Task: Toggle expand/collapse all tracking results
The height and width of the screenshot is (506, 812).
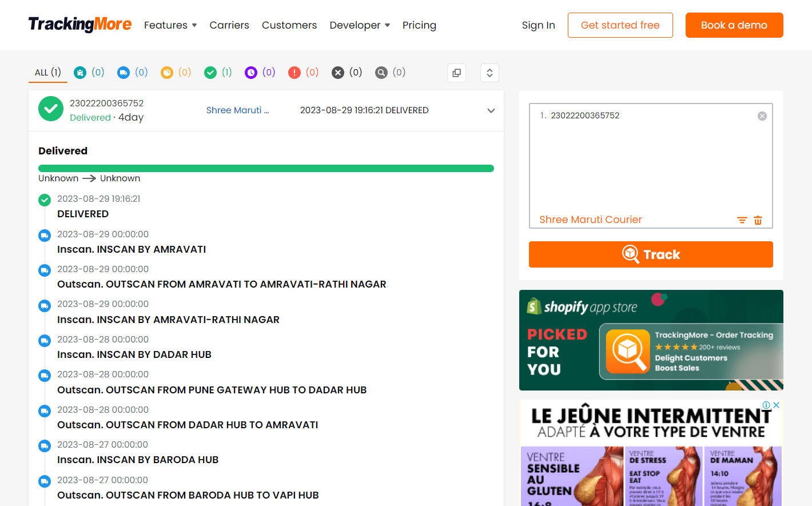Action: click(x=489, y=73)
